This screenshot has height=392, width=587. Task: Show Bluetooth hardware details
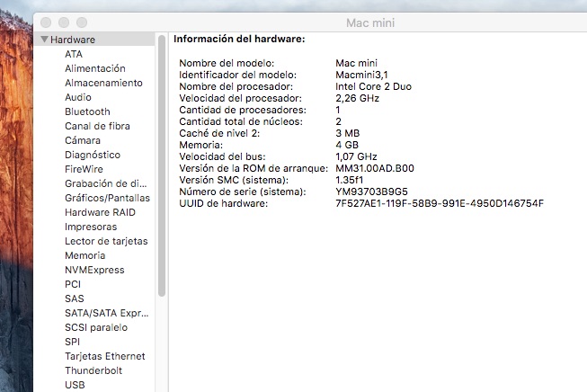(87, 111)
